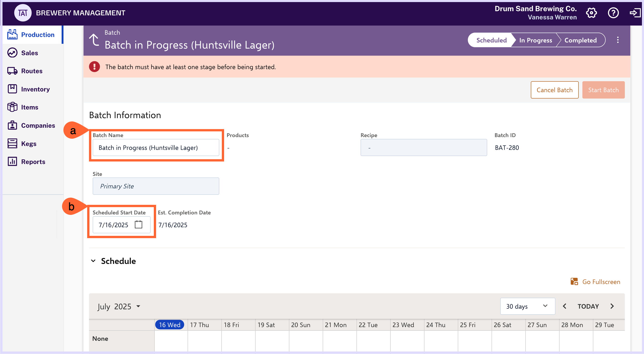
Task: Open the Items box icon
Action: coord(12,107)
